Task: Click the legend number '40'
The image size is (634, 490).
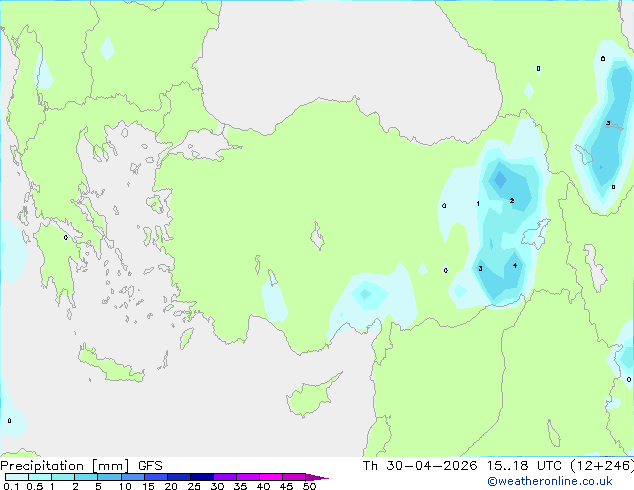Action: point(263,486)
